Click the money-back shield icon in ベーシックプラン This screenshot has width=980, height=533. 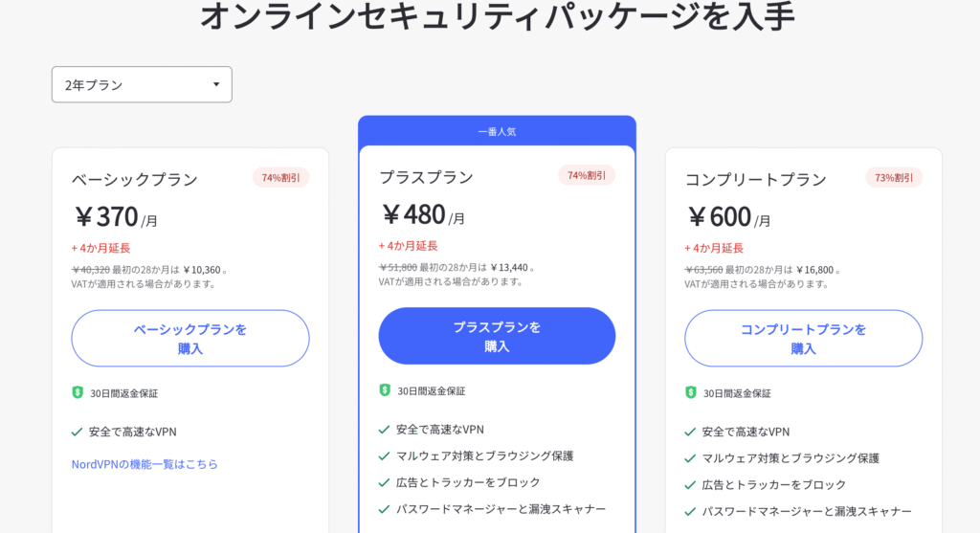(78, 392)
